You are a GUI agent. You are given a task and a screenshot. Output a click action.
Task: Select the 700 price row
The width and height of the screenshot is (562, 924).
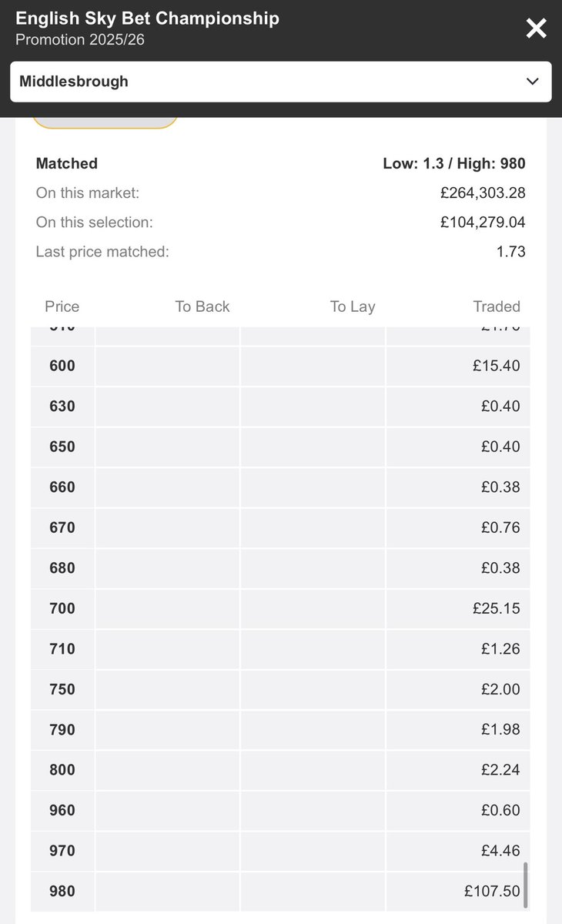click(x=280, y=608)
